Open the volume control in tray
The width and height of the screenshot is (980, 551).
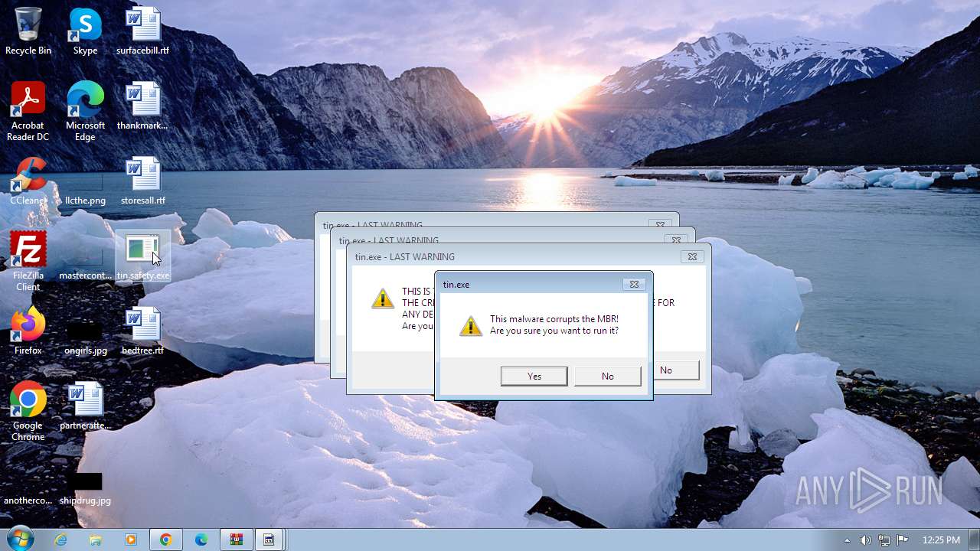point(866,540)
